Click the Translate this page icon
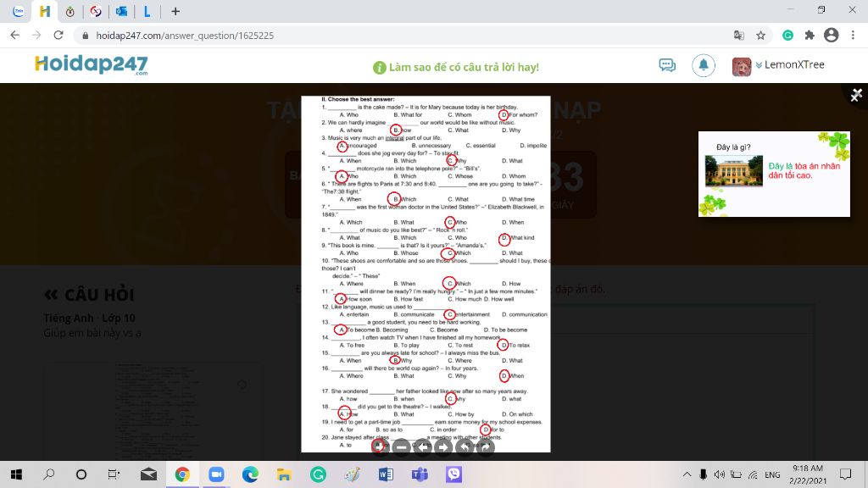This screenshot has width=868, height=488. pyautogui.click(x=739, y=36)
